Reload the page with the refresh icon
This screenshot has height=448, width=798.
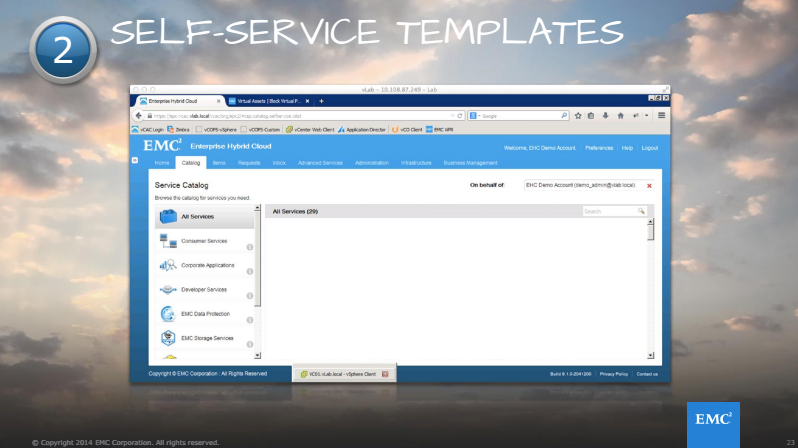point(460,116)
